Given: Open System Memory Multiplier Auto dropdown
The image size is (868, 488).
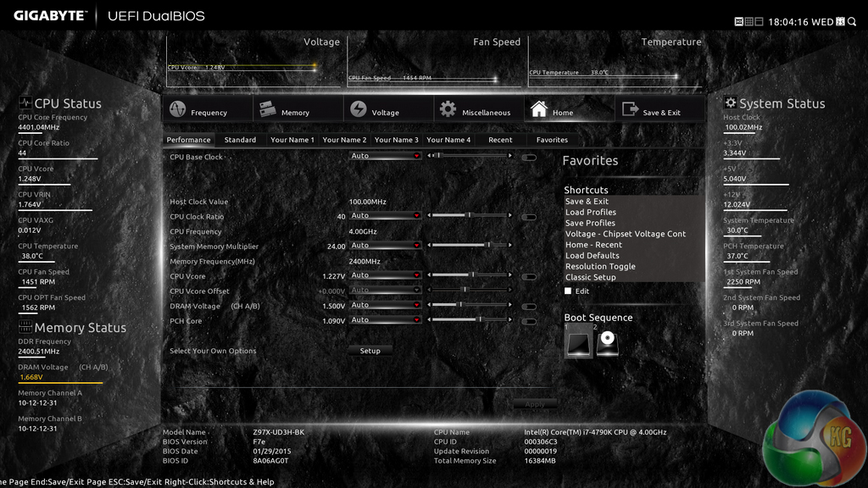Looking at the screenshot, I should 385,246.
